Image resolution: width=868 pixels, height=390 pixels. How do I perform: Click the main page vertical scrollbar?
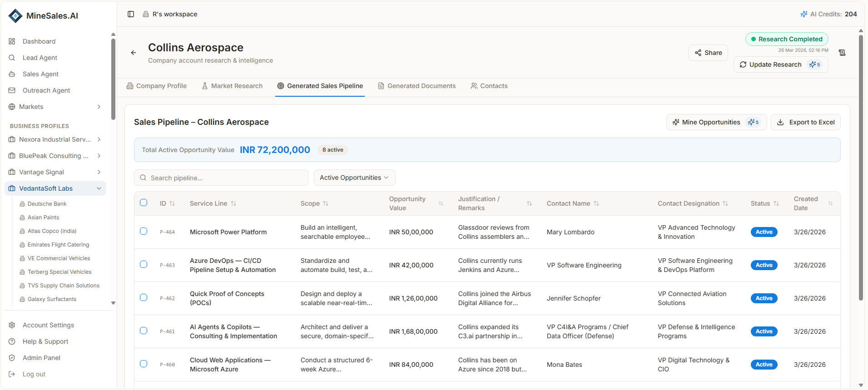click(861, 168)
